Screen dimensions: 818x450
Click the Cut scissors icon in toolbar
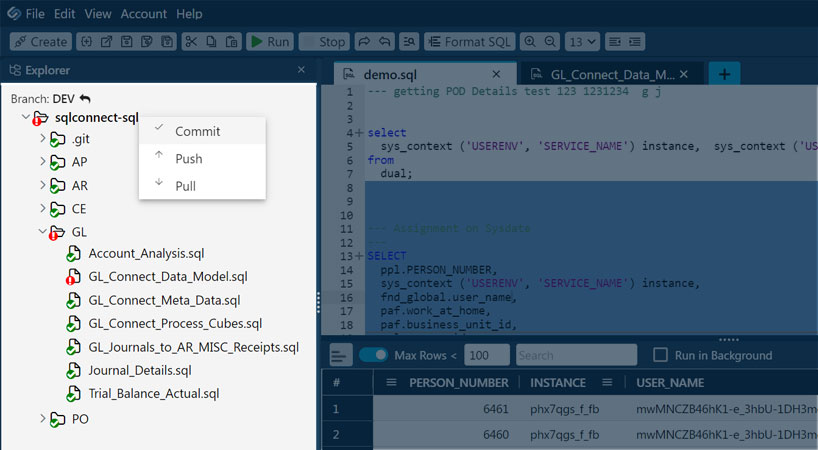[x=191, y=42]
